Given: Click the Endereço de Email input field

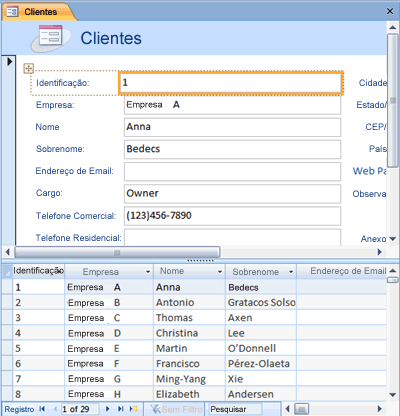Looking at the screenshot, I should pos(232,171).
